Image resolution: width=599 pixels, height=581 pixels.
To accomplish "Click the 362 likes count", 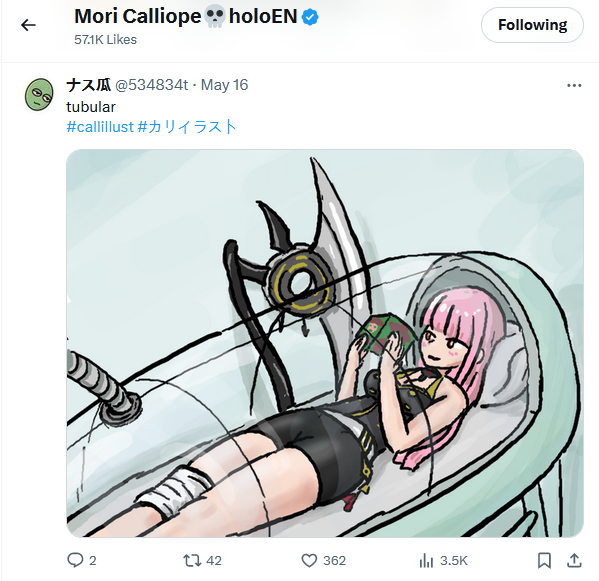I will [x=334, y=560].
